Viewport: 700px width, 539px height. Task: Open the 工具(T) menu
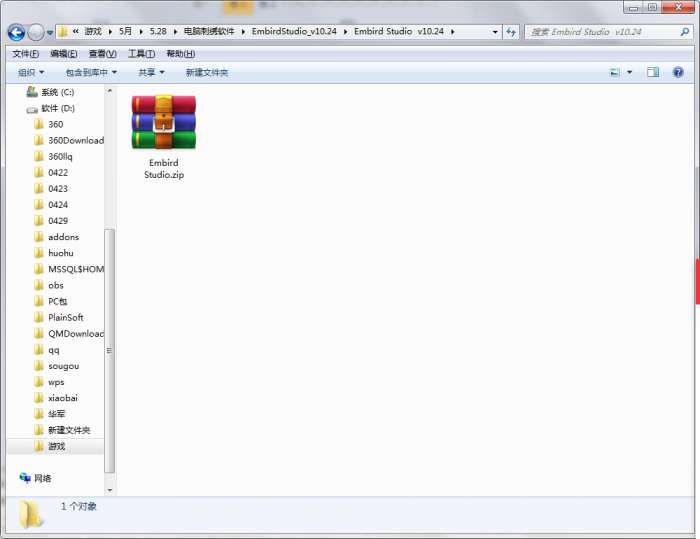(141, 54)
